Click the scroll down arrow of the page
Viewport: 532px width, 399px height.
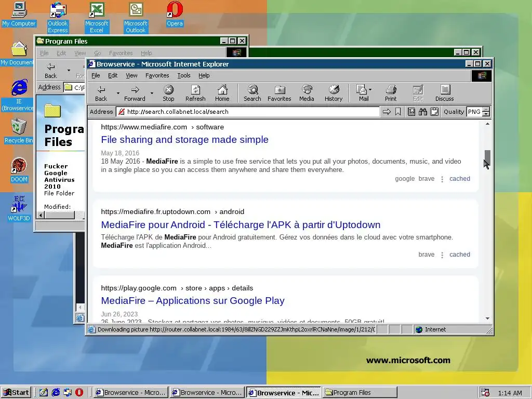[x=487, y=318]
